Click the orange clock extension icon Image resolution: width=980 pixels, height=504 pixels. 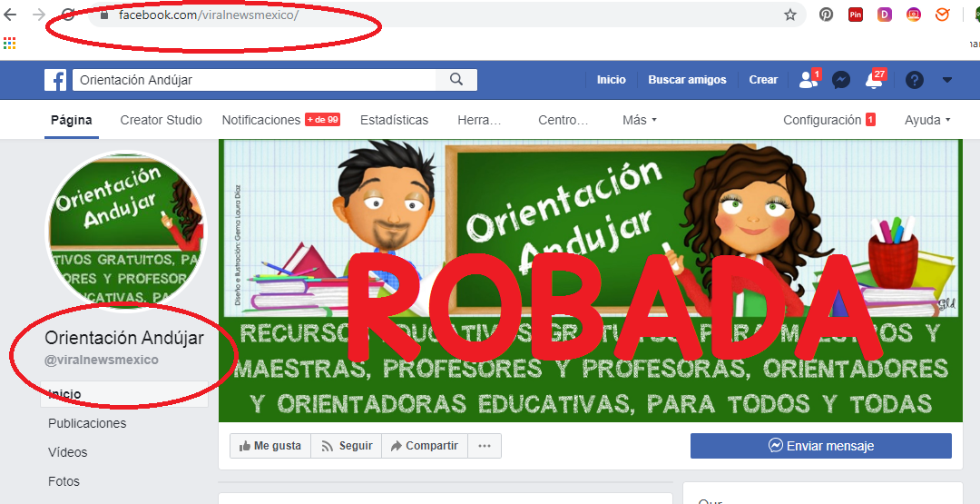[x=943, y=15]
